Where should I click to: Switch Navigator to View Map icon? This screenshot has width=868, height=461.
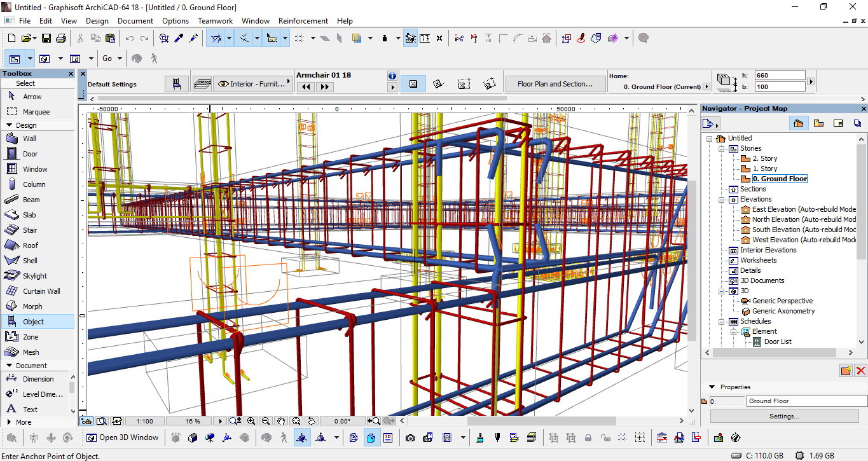[818, 123]
